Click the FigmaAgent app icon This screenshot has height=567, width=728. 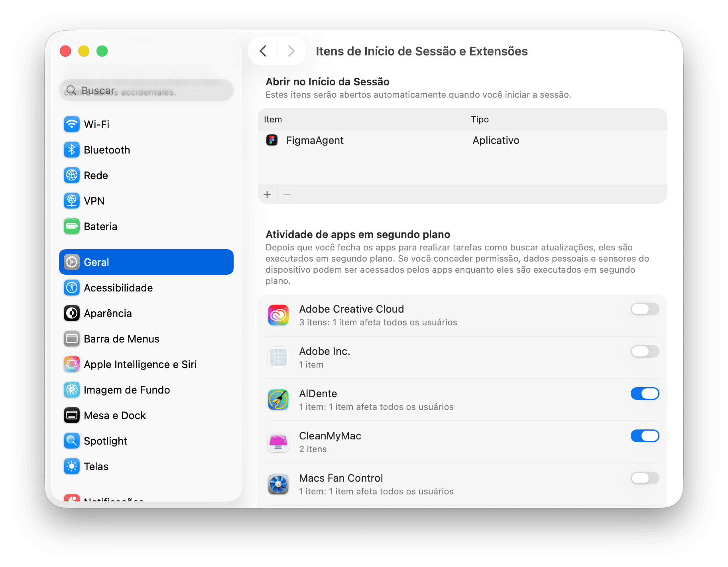272,140
